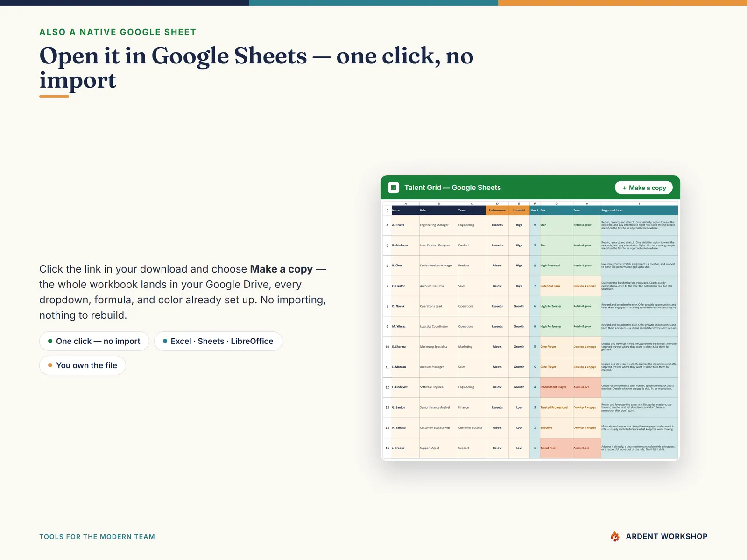Click the K. Adebayo name cell
Screen dimensions: 747x560
coord(405,245)
